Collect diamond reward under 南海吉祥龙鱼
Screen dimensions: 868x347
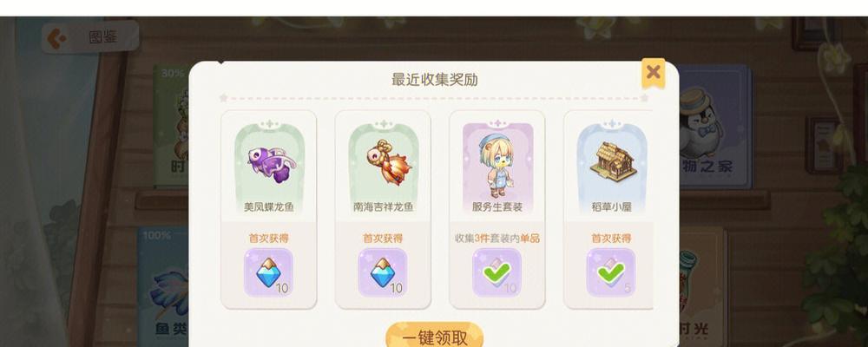(383, 272)
